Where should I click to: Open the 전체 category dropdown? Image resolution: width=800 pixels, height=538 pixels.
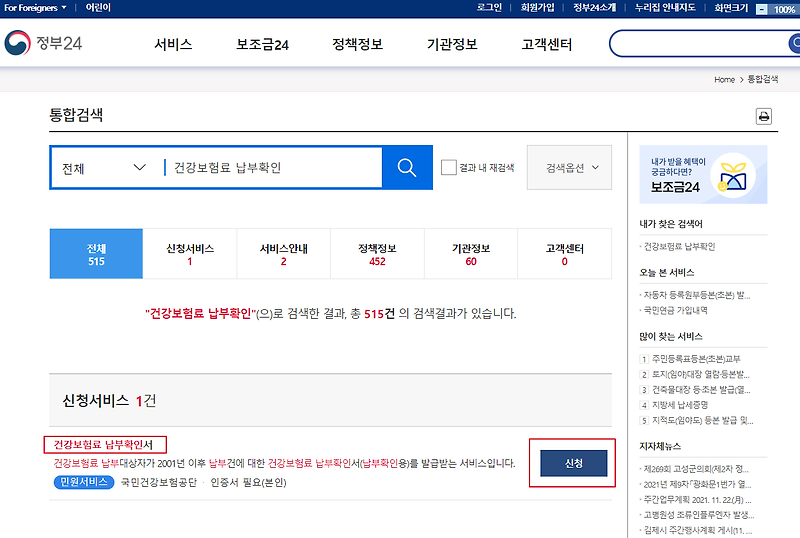point(105,167)
